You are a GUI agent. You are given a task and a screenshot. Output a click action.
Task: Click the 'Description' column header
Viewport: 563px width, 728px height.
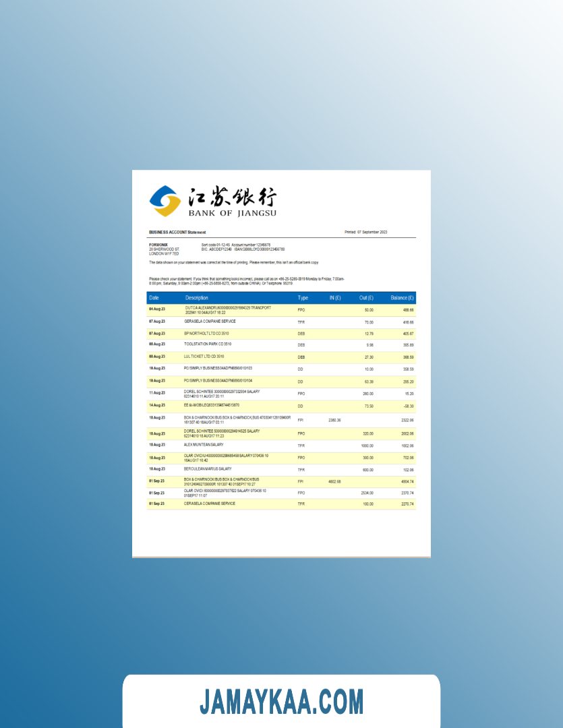[x=196, y=298]
